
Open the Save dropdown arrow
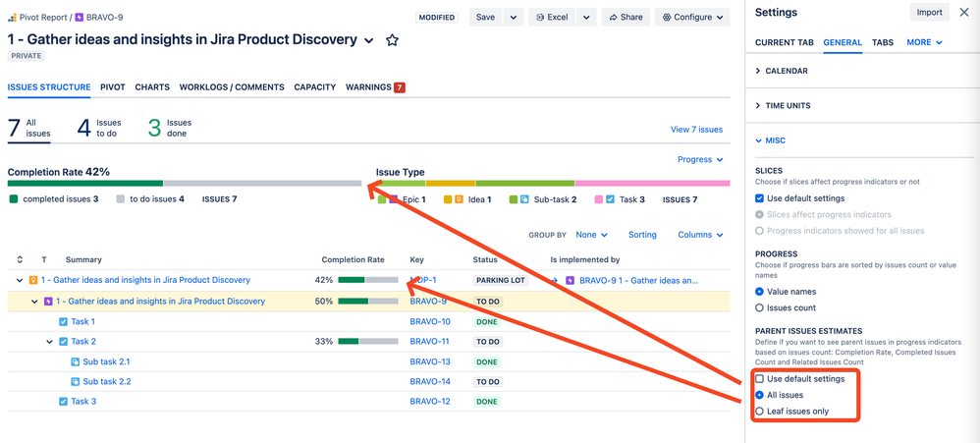click(514, 18)
